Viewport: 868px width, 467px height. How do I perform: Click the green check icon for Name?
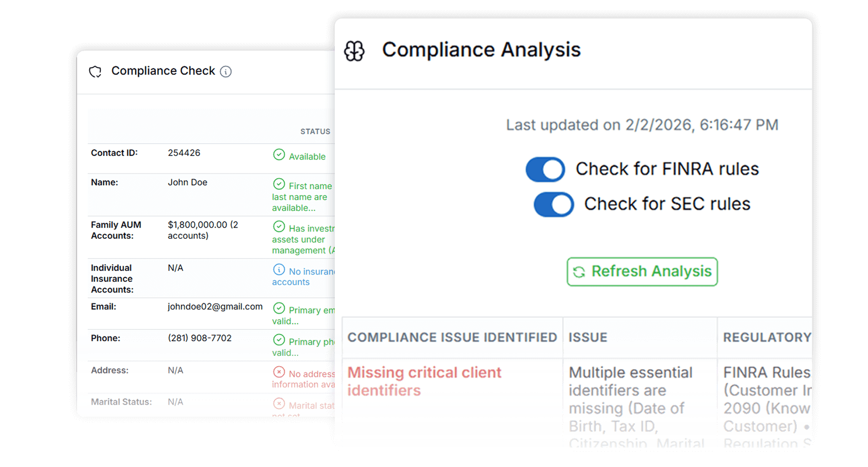(279, 184)
